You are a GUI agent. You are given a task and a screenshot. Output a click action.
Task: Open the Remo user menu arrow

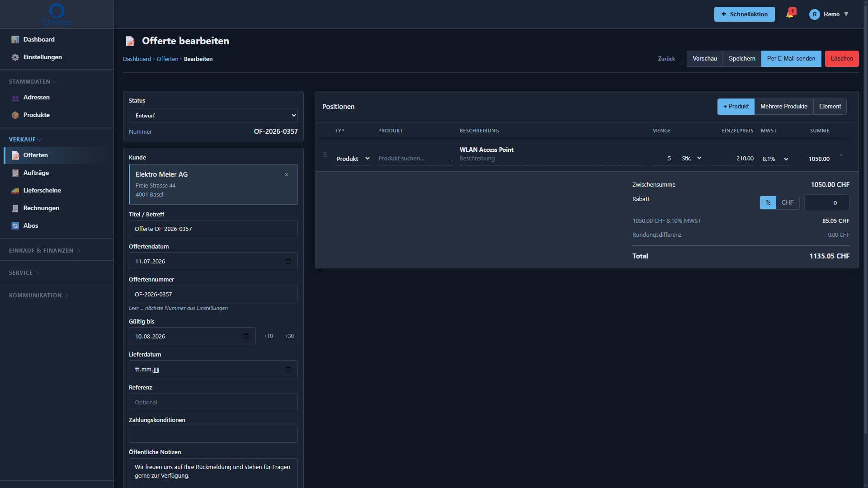click(x=846, y=14)
